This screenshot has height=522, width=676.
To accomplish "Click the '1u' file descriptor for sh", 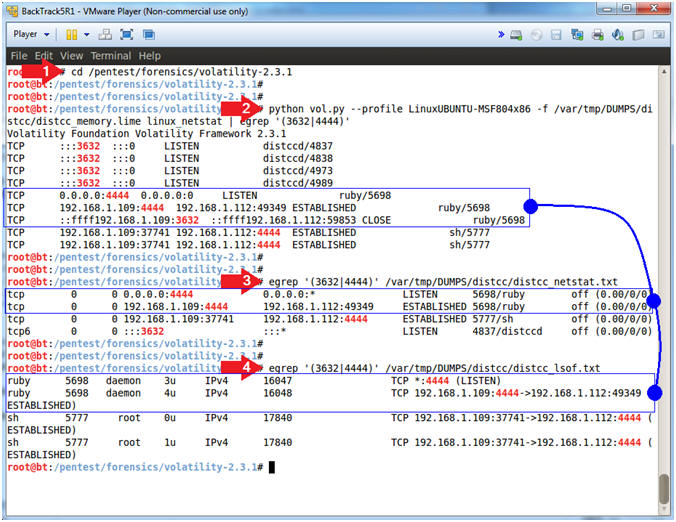I will pos(170,443).
